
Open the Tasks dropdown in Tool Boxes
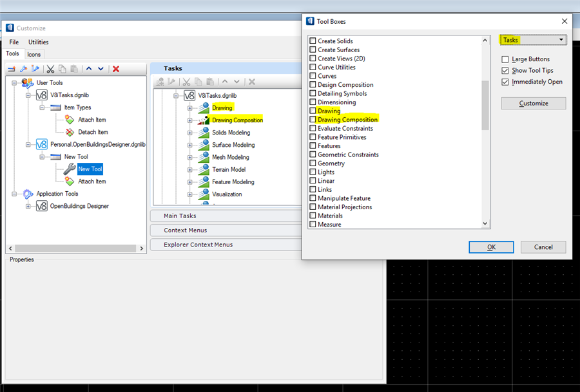pos(533,40)
